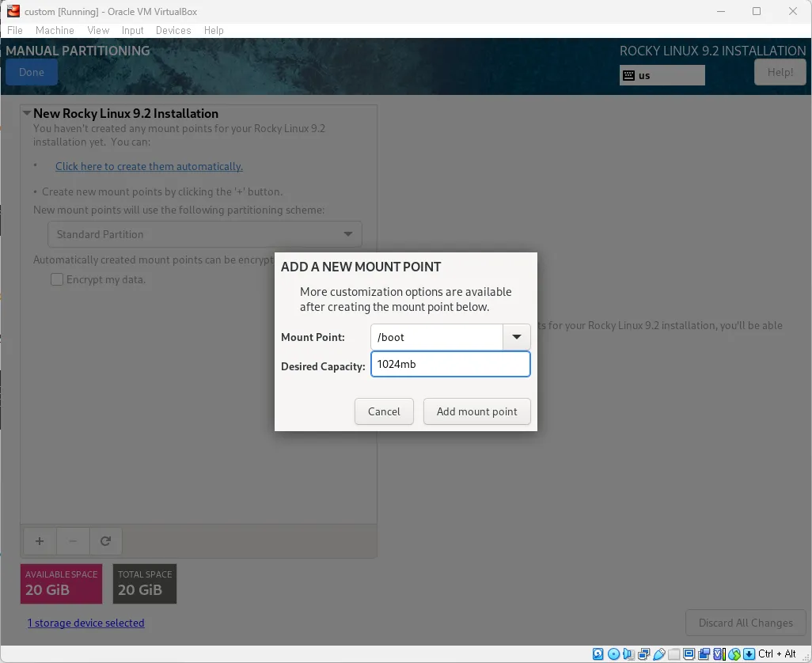
Task: Open the Input menu
Action: click(x=133, y=30)
